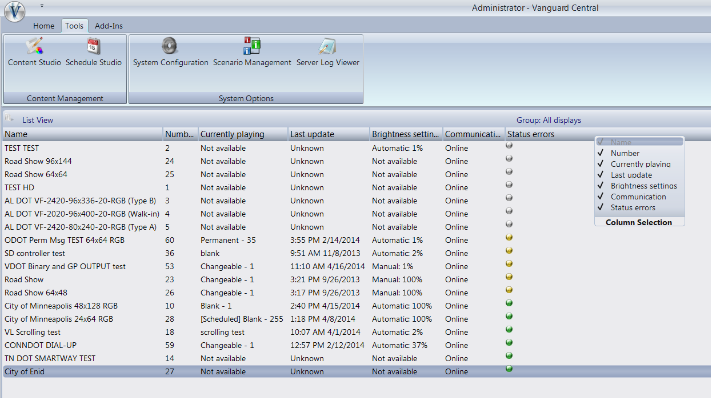711x398 pixels.
Task: Toggle Last update column checkbox
Action: coord(601,175)
